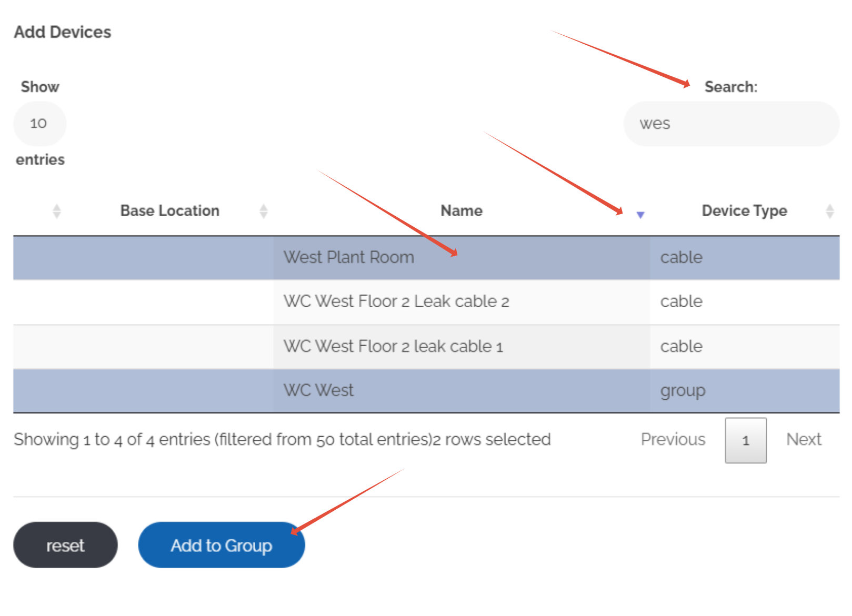This screenshot has width=852, height=616.
Task: Click the cable type cell of West Plant Room
Action: point(681,257)
